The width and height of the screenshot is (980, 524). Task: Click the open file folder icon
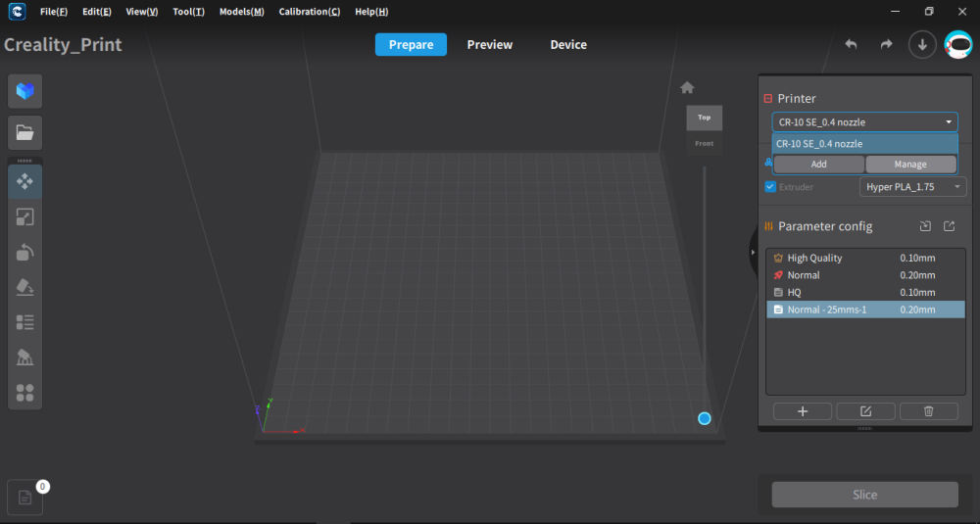[x=25, y=132]
